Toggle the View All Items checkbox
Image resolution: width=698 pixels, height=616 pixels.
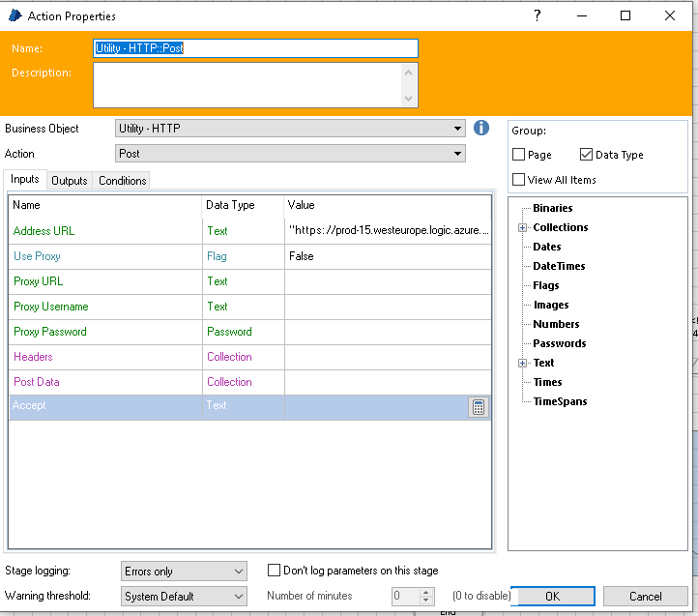pos(519,180)
